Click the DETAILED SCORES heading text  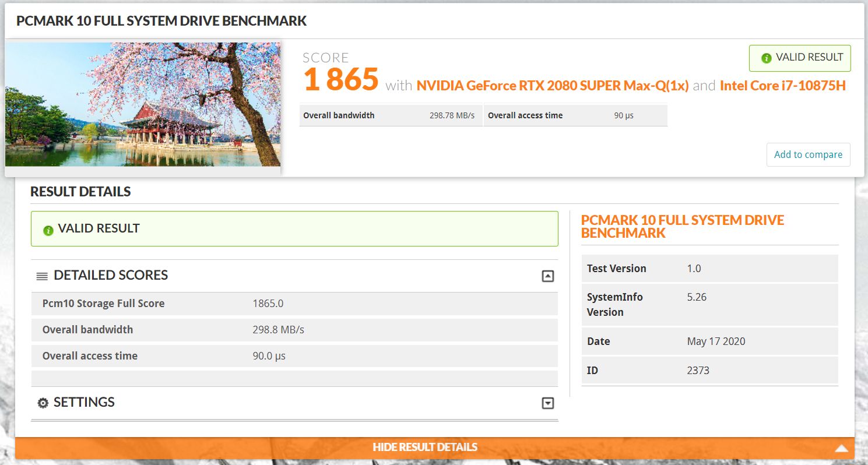111,275
